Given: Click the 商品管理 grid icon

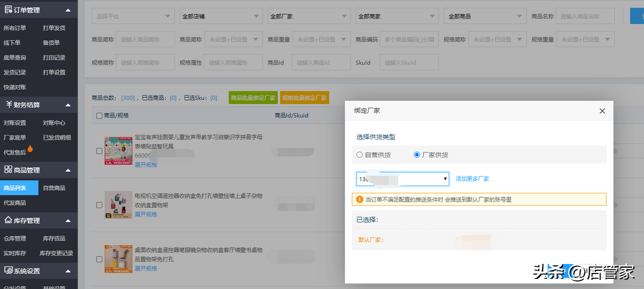Looking at the screenshot, I should (x=9, y=170).
